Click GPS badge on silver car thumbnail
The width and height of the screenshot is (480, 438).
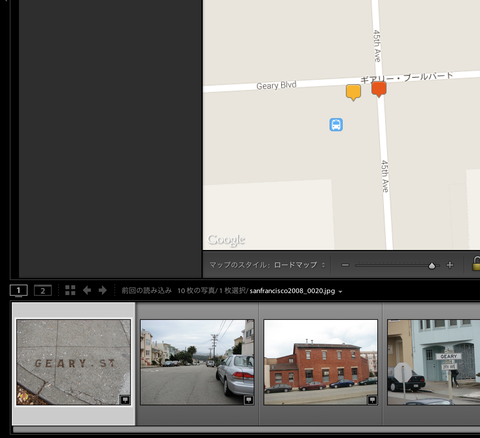[x=248, y=399]
